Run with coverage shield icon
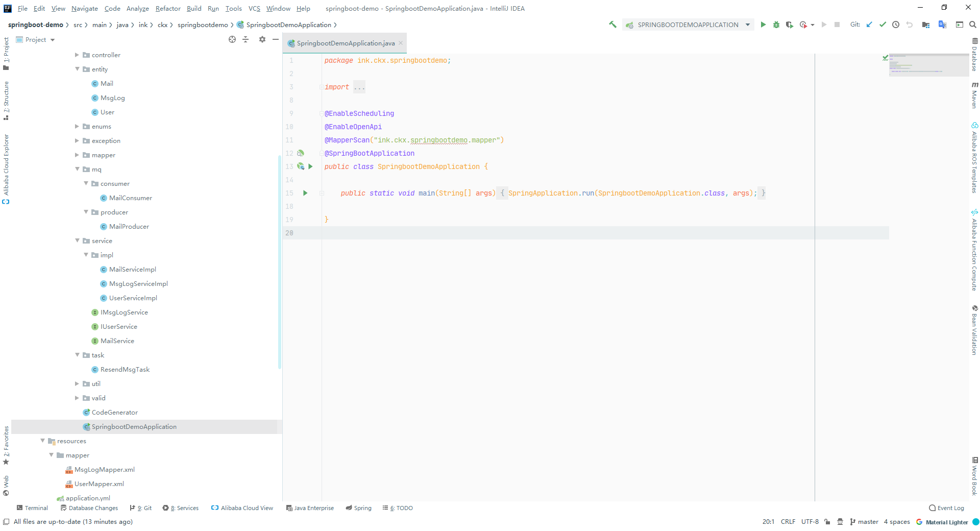The width and height of the screenshot is (980, 531). pos(790,25)
